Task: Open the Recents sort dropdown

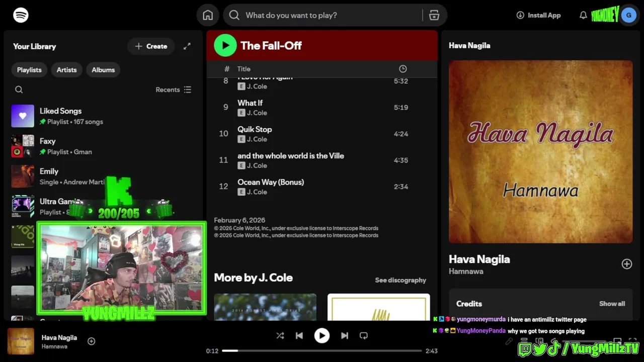Action: 174,89
